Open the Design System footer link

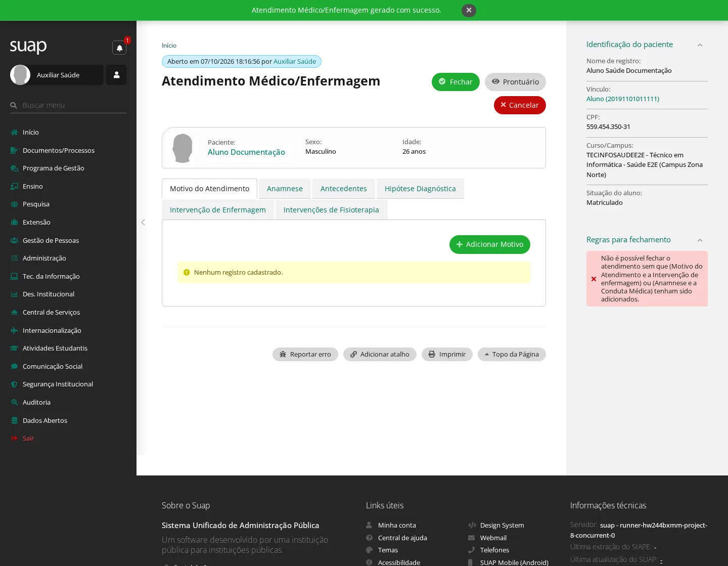click(502, 526)
